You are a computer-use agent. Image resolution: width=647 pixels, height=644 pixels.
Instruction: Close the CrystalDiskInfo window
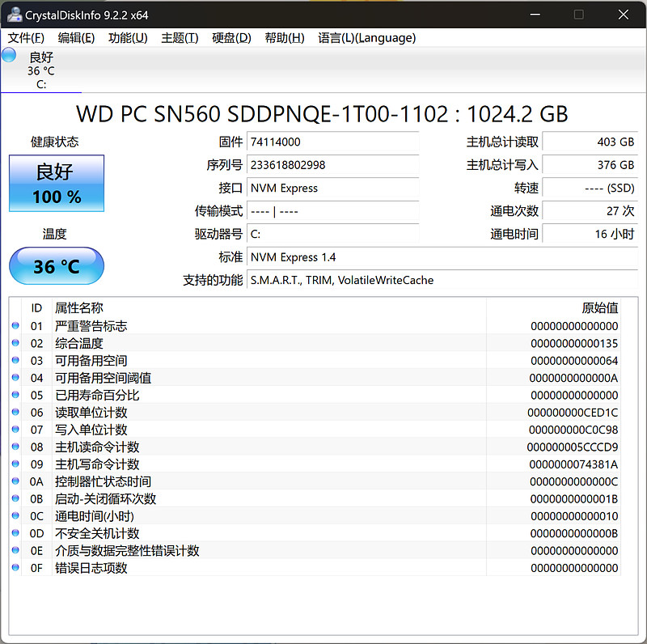pos(623,15)
